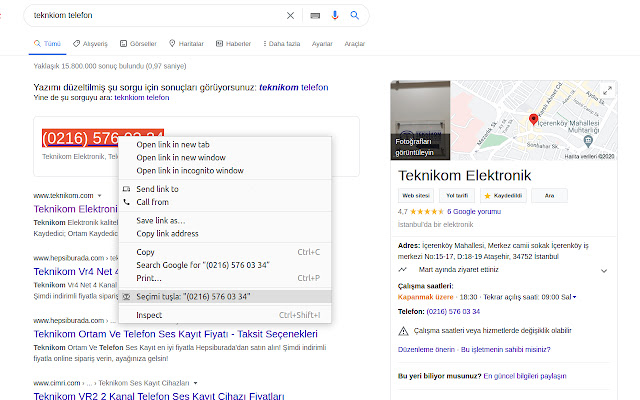This screenshot has width=640, height=400.
Task: Click the blue search magnifier icon
Action: pos(355,16)
